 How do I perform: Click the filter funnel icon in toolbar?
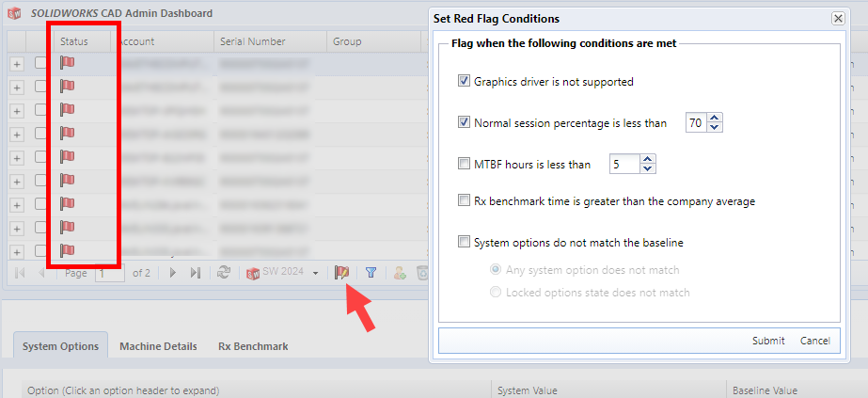click(x=371, y=272)
